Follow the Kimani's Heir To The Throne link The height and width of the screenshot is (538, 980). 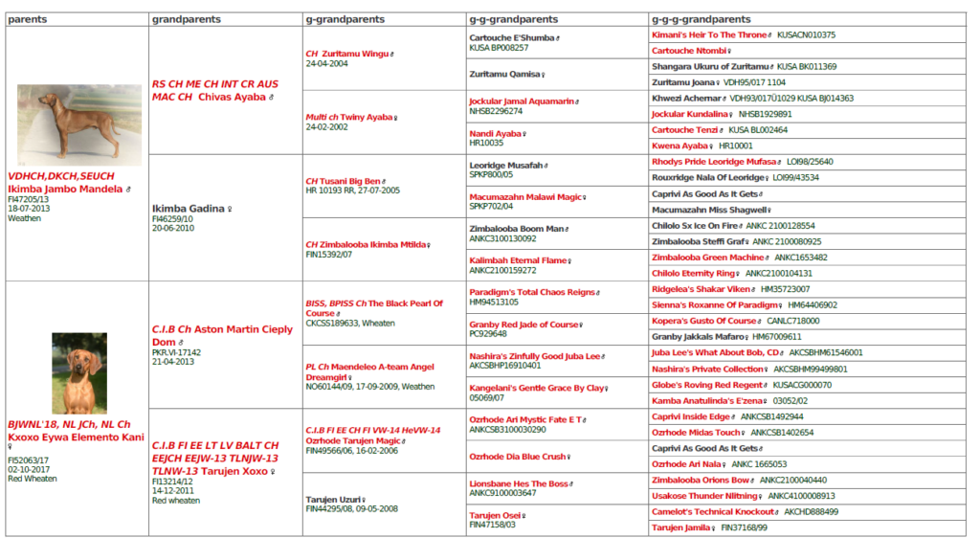[709, 34]
